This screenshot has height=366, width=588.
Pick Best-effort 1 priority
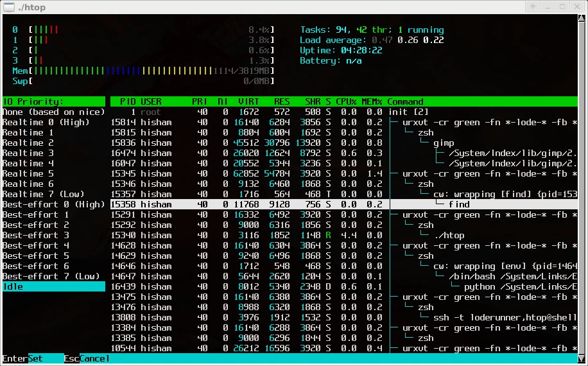click(54, 214)
